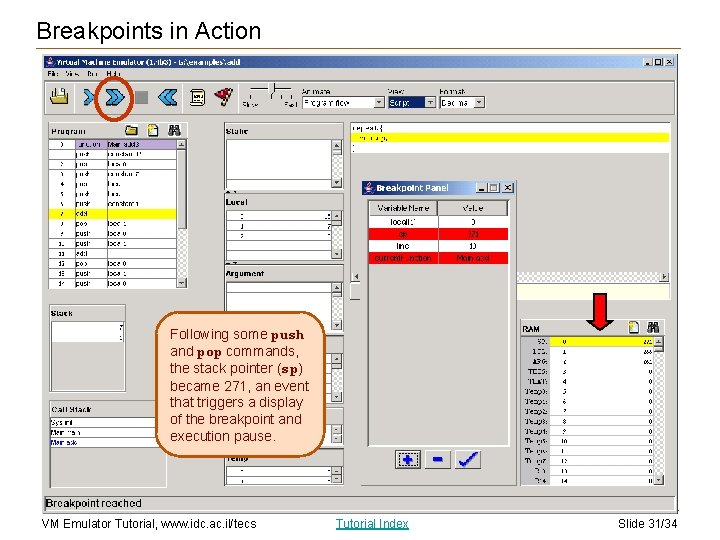This screenshot has width=720, height=540.
Task: Click the speed slider handle
Action: pos(273,88)
